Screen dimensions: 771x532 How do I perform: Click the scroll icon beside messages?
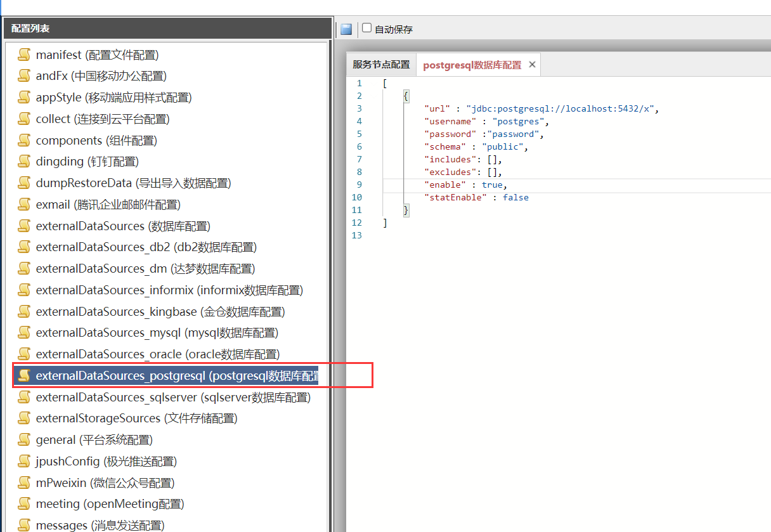pyautogui.click(x=24, y=526)
